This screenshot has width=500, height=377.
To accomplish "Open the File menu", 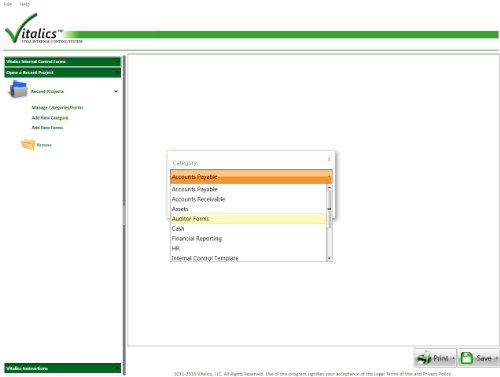I will click(x=8, y=4).
